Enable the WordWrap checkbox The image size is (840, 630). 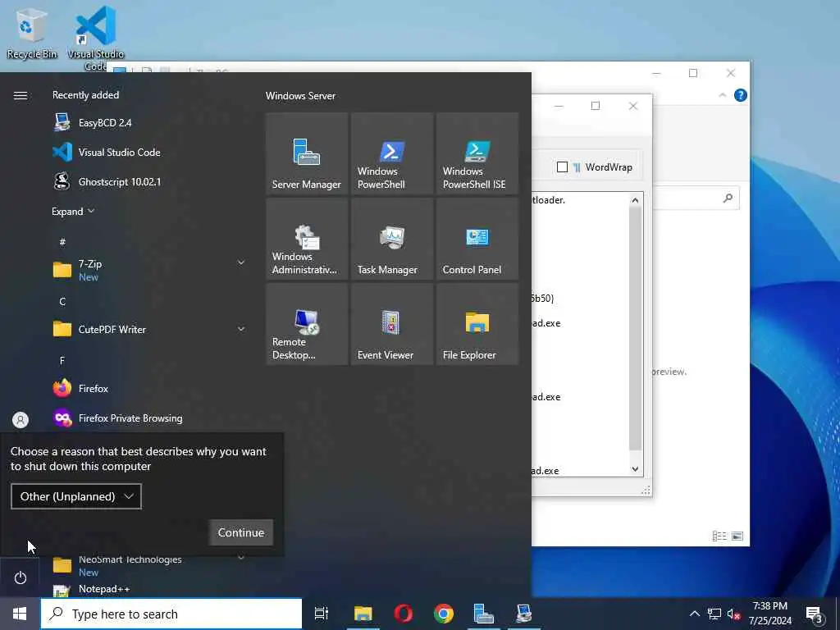tap(562, 167)
